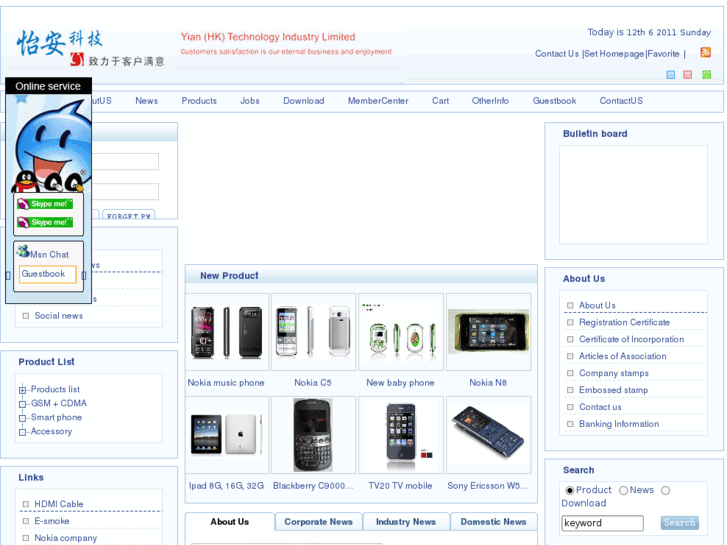The image size is (727, 545).
Task: Open About Us link in sidebar list
Action: [597, 305]
